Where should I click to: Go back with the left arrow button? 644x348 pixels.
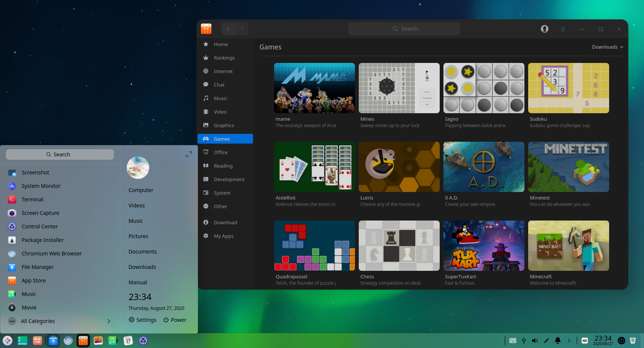(x=229, y=29)
